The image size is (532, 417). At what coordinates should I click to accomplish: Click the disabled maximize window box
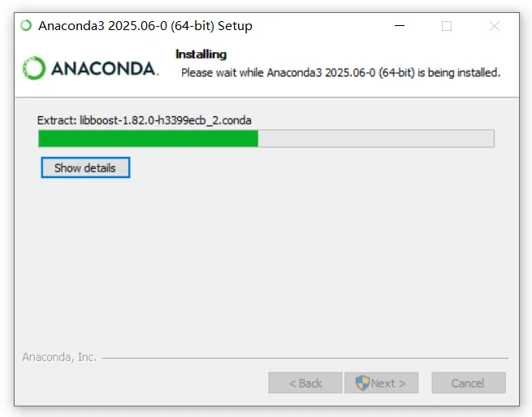(x=447, y=26)
